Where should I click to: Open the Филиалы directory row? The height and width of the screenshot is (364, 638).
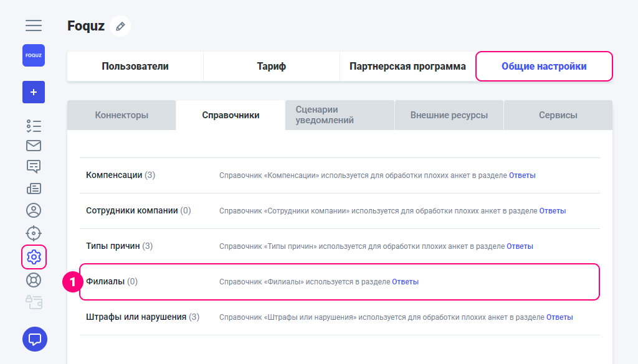(105, 282)
